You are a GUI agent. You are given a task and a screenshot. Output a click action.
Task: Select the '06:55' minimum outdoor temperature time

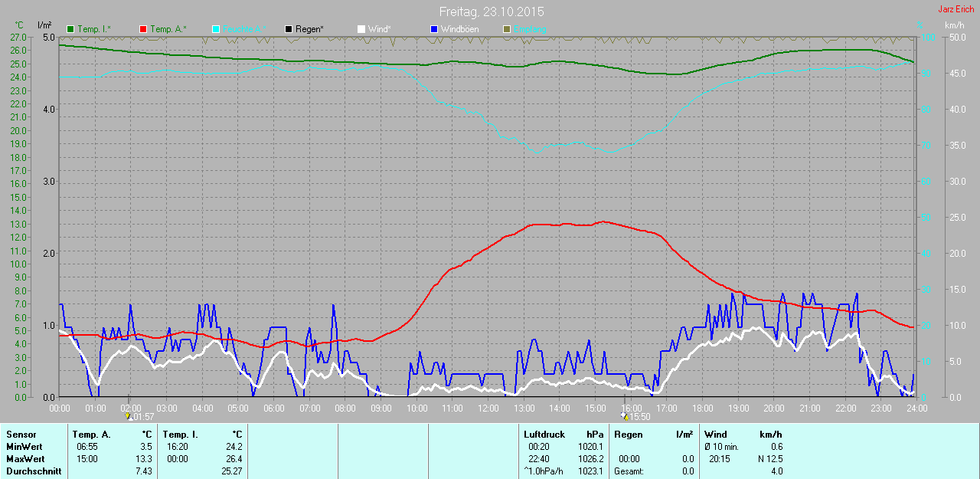(86, 447)
